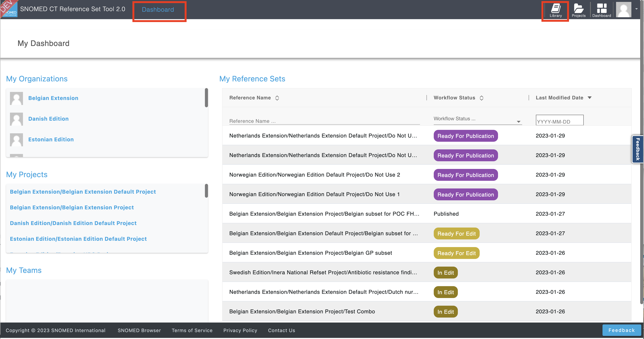
Task: Open the Projects folder icon
Action: point(579,11)
